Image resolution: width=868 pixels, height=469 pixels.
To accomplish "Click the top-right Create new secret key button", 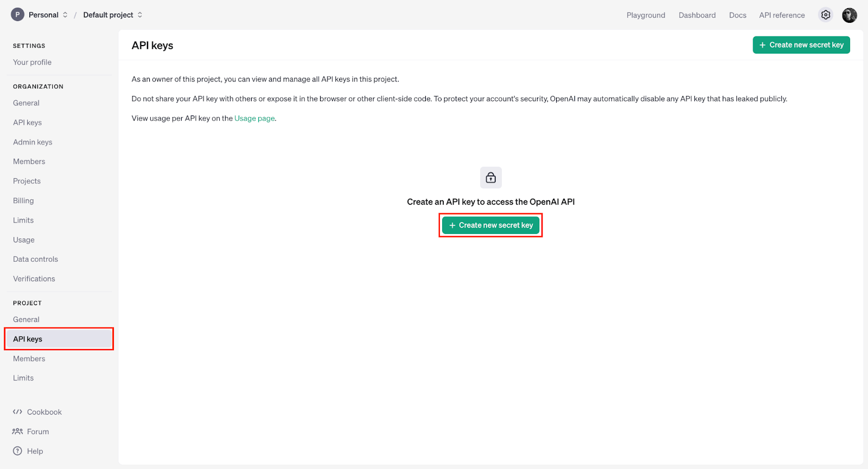I will pos(801,45).
